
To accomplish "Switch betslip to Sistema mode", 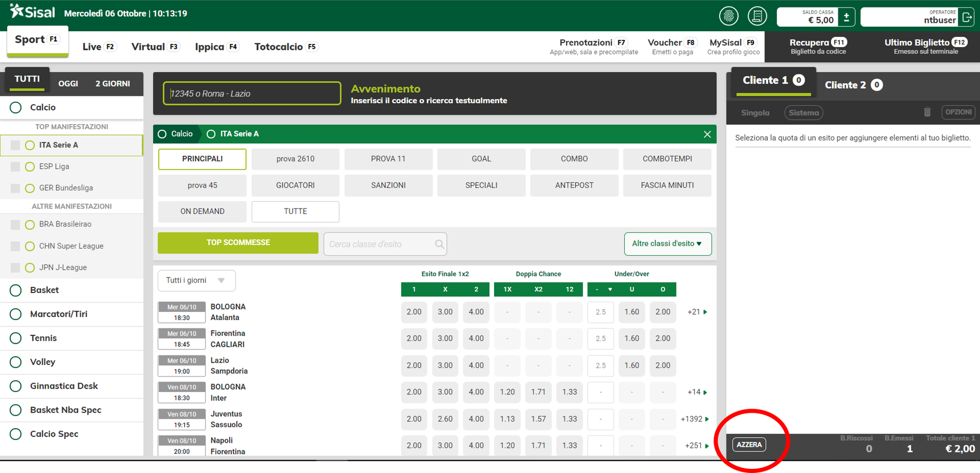I will pos(803,113).
